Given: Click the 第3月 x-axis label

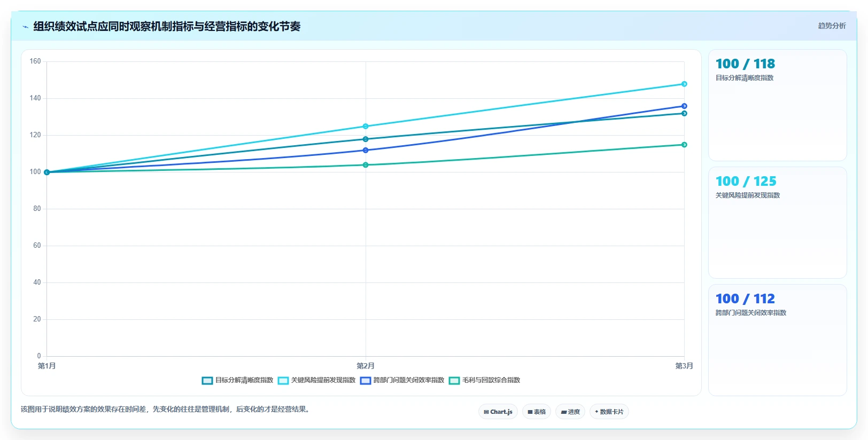Looking at the screenshot, I should click(684, 366).
